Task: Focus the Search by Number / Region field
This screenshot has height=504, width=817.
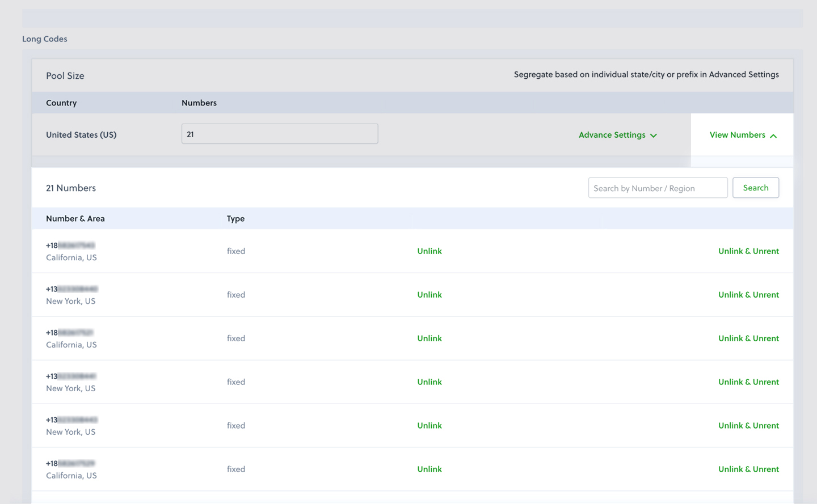Action: [x=658, y=188]
